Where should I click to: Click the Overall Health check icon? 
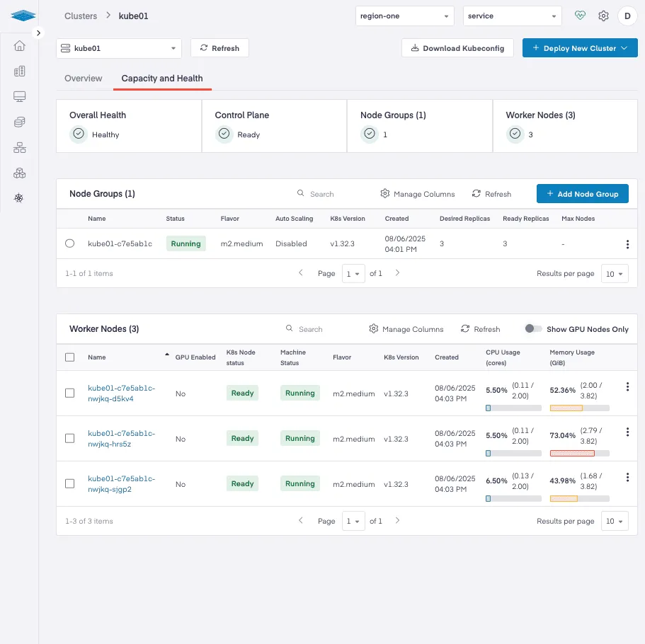pyautogui.click(x=79, y=134)
